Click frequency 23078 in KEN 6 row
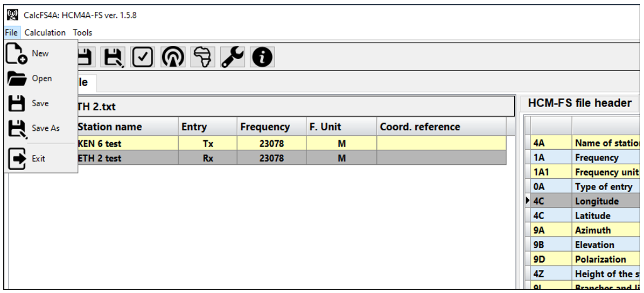This screenshot has height=293, width=644. click(x=272, y=143)
